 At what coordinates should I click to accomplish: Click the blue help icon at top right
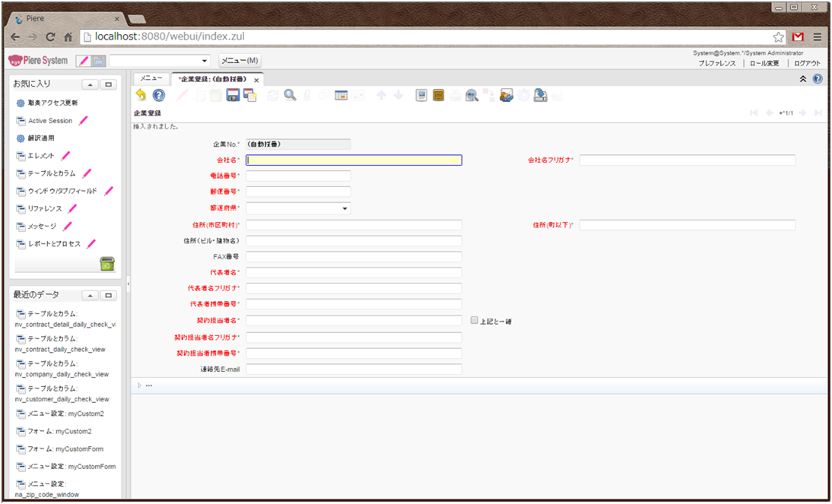818,79
